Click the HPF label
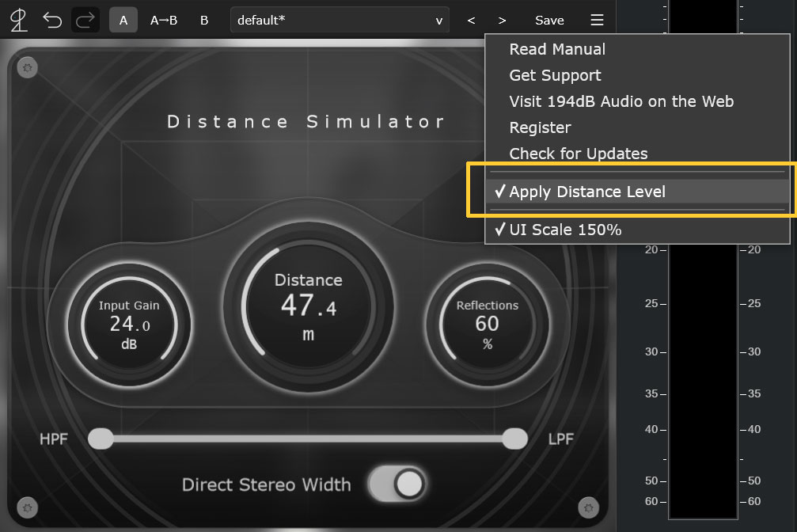The height and width of the screenshot is (532, 797). tap(53, 439)
